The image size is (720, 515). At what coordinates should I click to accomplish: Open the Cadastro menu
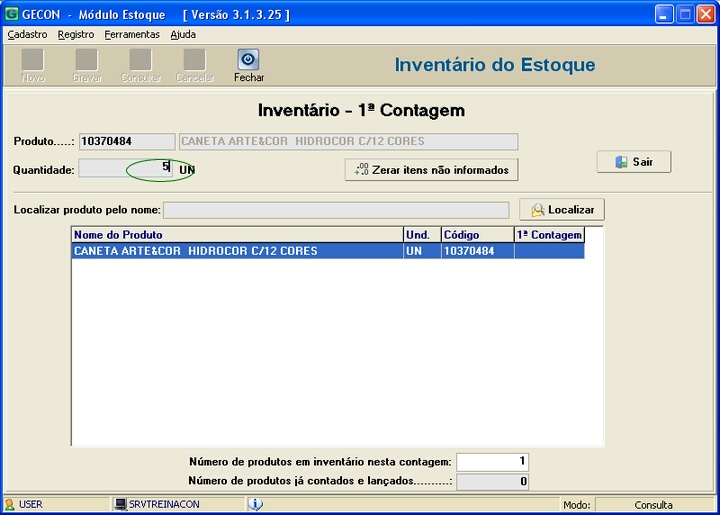(27, 34)
